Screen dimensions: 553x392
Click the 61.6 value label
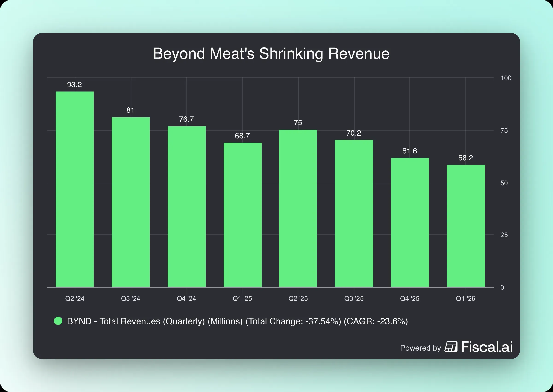coord(410,151)
